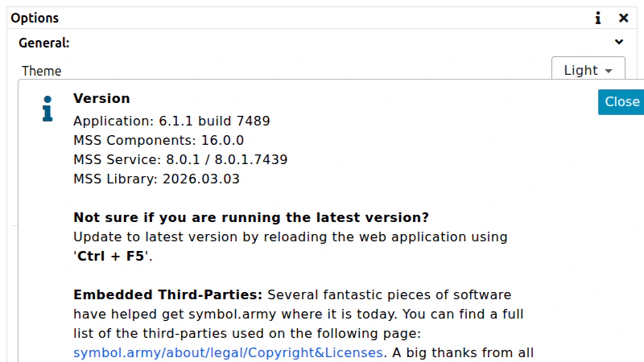This screenshot has width=644, height=362.
Task: Click the blue info icon beside Version
Action: (x=47, y=109)
